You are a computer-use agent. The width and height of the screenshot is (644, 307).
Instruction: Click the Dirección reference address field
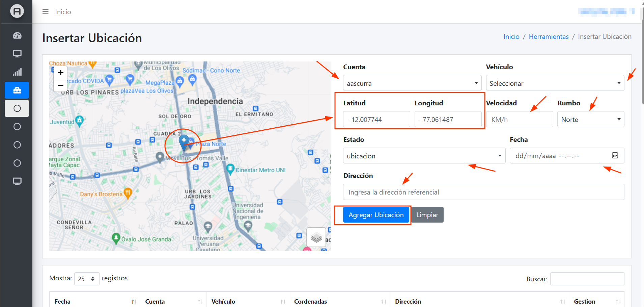[x=483, y=192]
